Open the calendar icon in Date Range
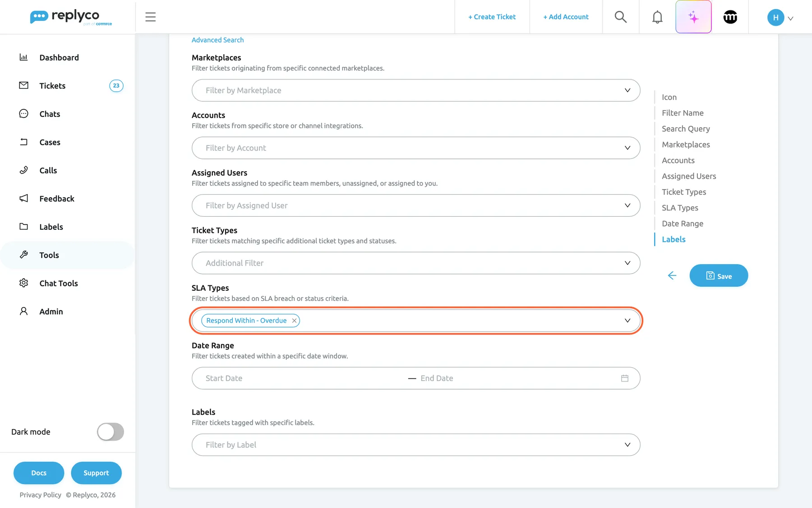812x508 pixels. tap(624, 378)
